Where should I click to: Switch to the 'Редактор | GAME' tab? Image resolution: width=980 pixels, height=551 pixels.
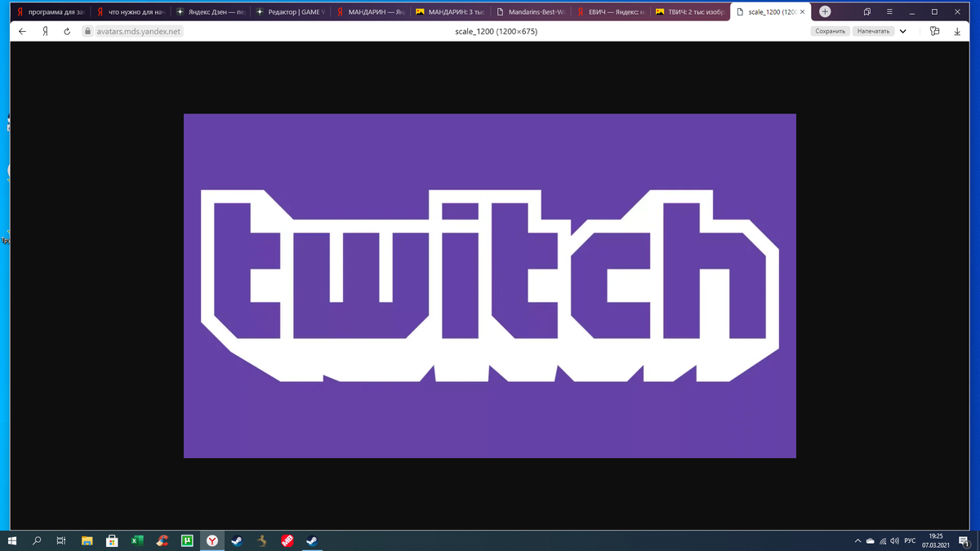click(x=291, y=12)
